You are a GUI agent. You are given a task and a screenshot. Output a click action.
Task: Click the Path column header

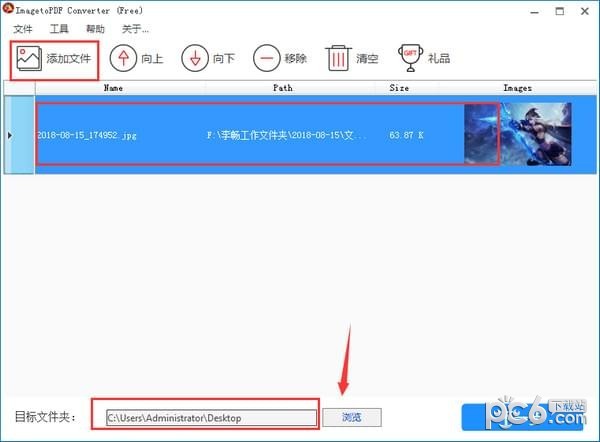pyautogui.click(x=283, y=88)
